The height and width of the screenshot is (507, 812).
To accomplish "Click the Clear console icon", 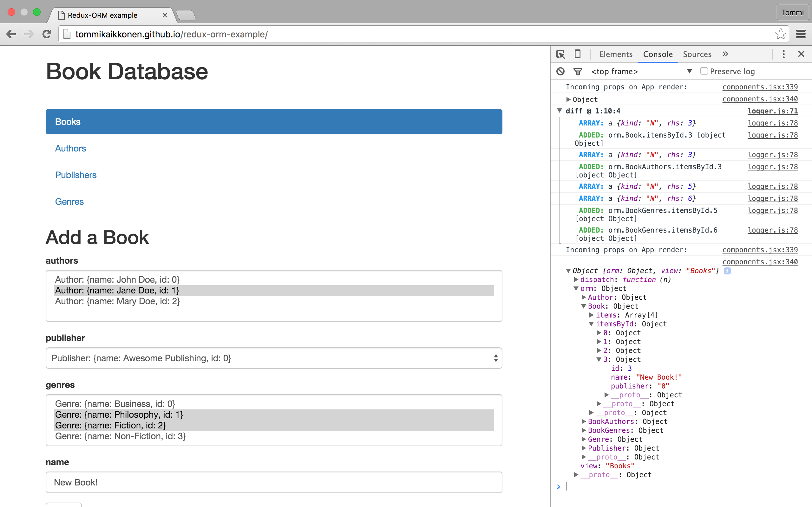I will (560, 71).
